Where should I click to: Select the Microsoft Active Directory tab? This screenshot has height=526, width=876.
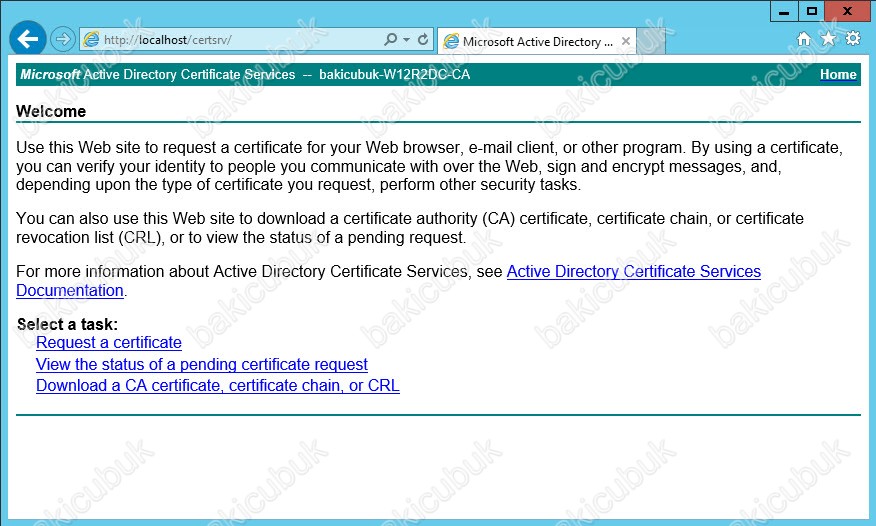[536, 41]
